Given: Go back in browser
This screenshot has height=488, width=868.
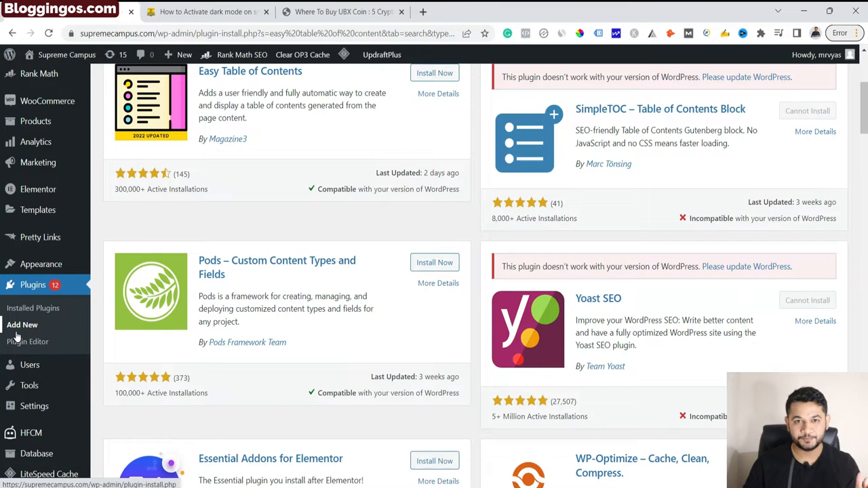Looking at the screenshot, I should (12, 33).
